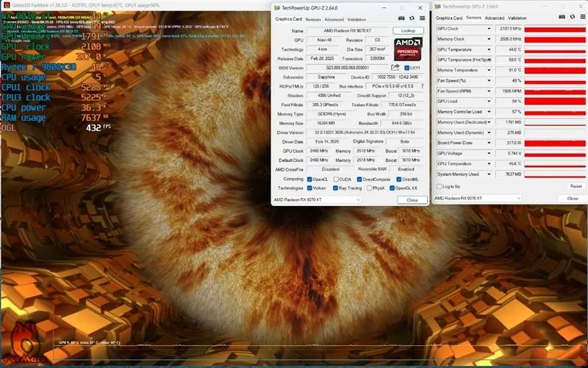Click camera screenshot icon in Sensors window
This screenshot has width=588, height=368.
[x=562, y=17]
